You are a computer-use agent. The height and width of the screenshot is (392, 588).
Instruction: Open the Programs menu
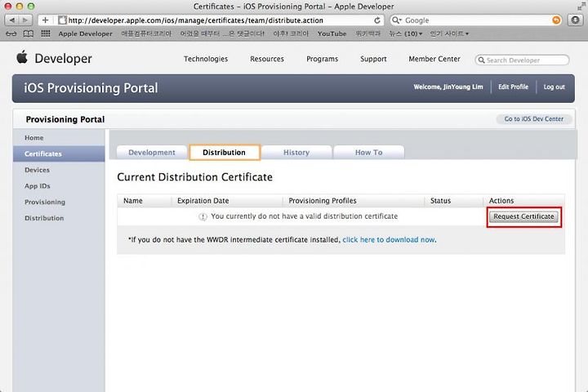click(322, 59)
